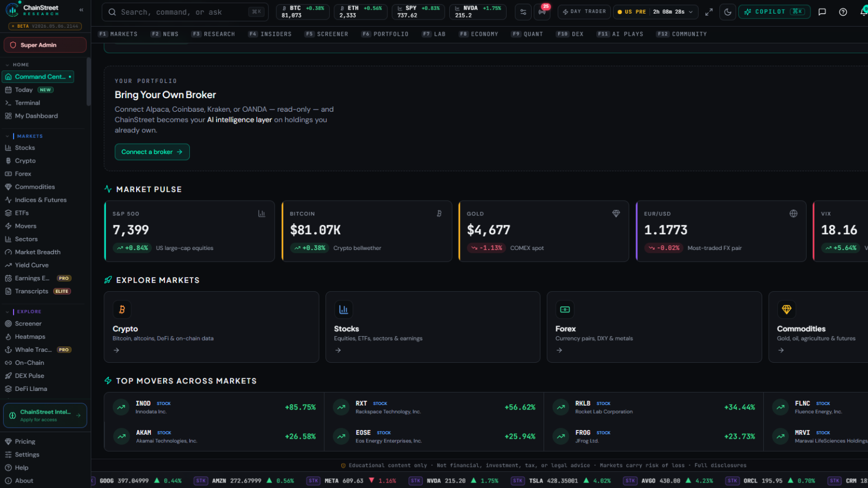
Task: Open the RXT Rackspace Technology mover row
Action: pos(434,407)
